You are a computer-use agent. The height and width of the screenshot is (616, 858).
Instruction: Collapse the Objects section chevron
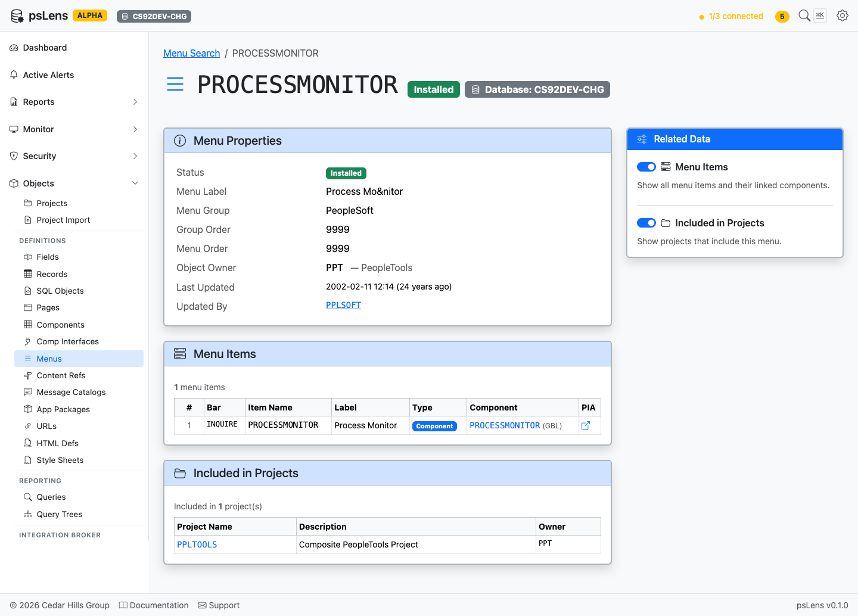point(135,183)
